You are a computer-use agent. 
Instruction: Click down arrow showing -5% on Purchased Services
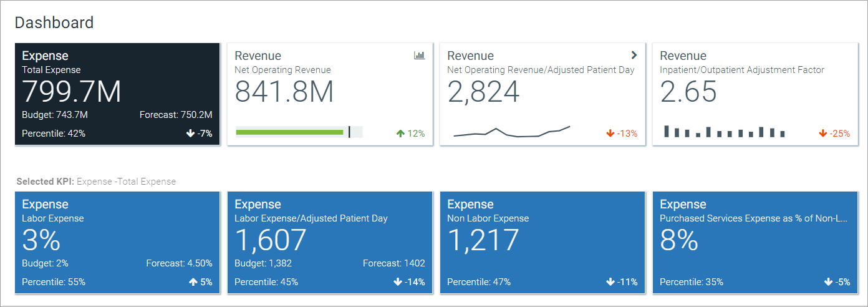click(828, 282)
